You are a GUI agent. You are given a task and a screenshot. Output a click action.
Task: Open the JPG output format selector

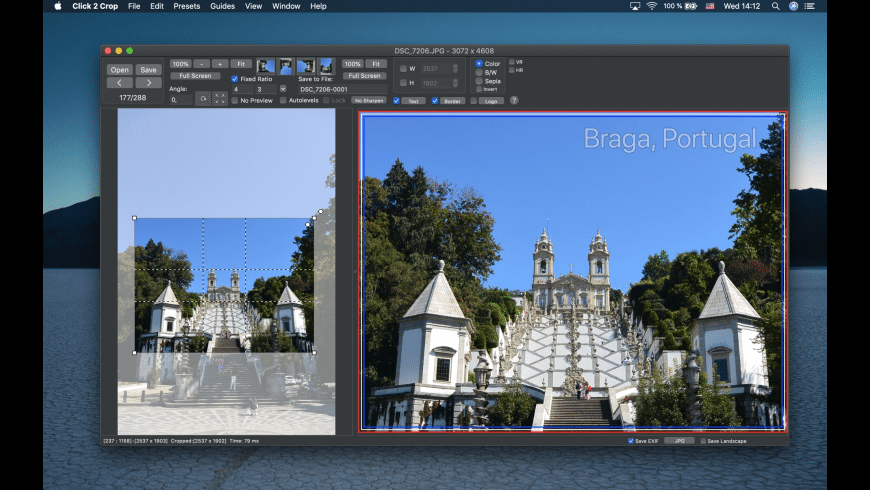[678, 440]
